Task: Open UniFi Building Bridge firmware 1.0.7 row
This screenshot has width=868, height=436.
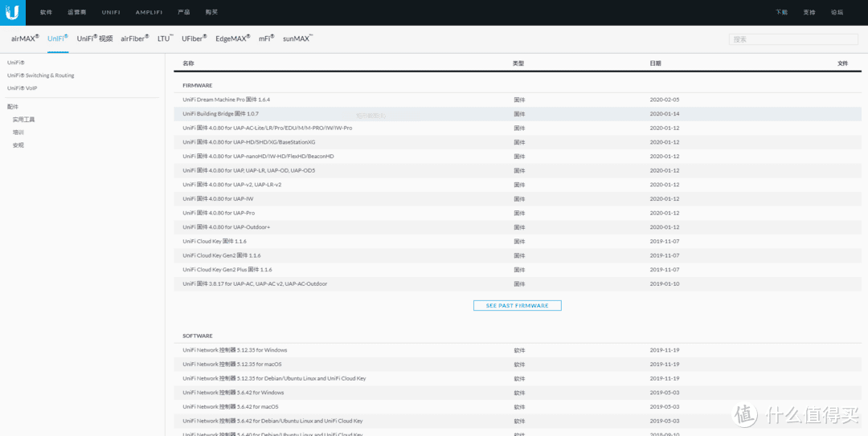Action: pyautogui.click(x=220, y=114)
